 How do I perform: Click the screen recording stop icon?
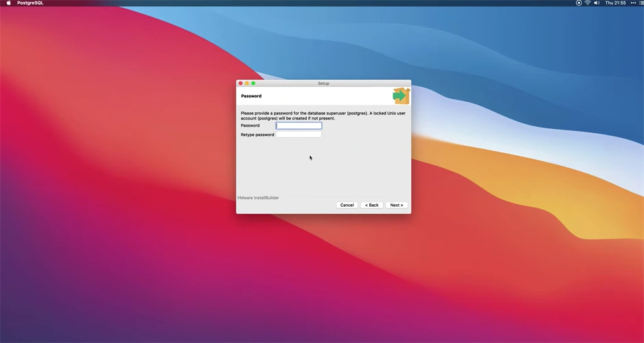pos(579,3)
